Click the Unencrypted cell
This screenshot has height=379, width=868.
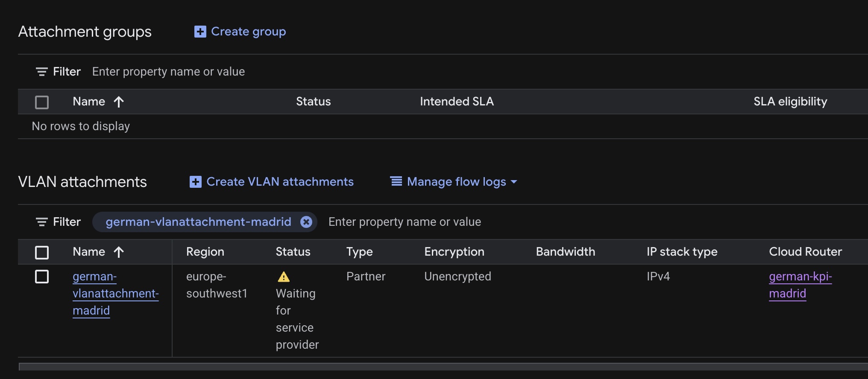[458, 277]
